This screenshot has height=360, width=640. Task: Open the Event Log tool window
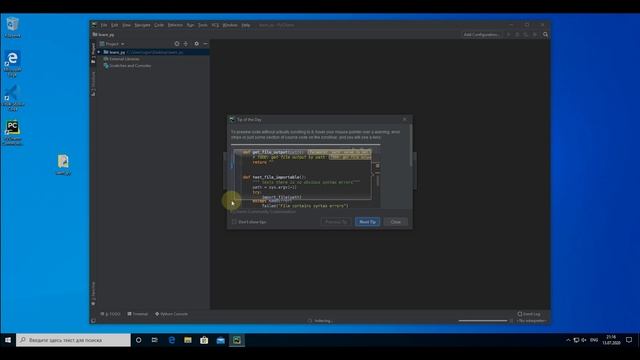pyautogui.click(x=529, y=314)
